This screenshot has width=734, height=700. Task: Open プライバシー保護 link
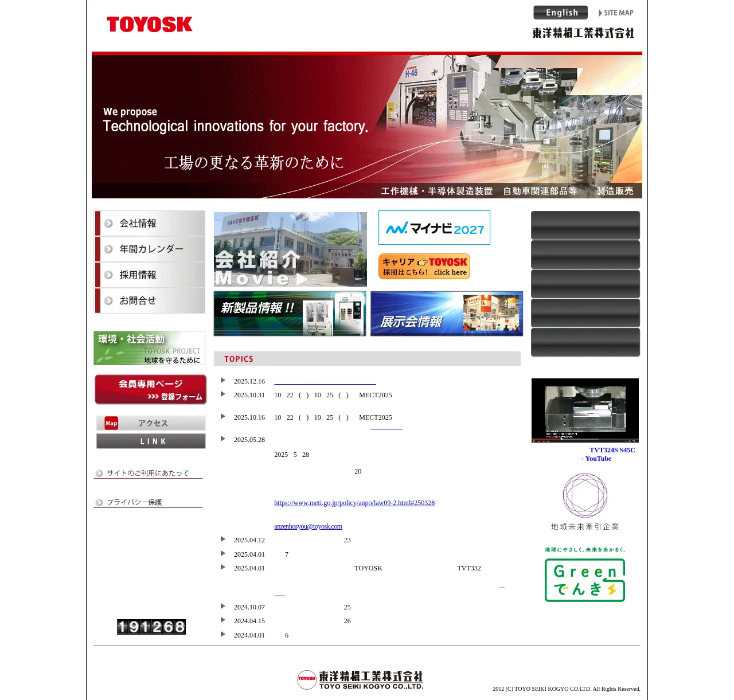coord(134,502)
